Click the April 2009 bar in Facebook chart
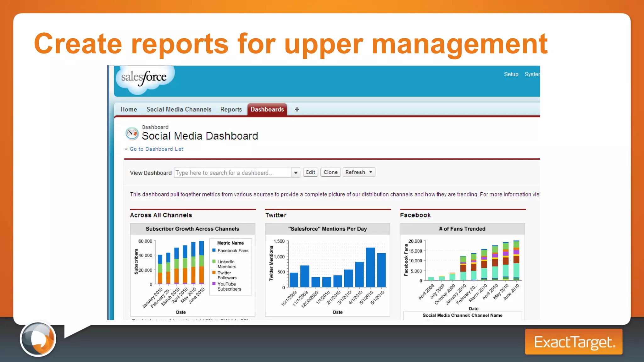 pyautogui.click(x=431, y=279)
